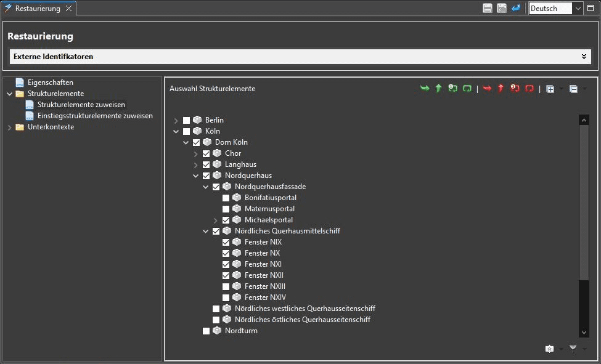Select Nördliches westliches Querhausseitenschiff row
Image resolution: width=601 pixels, height=364 pixels.
305,309
